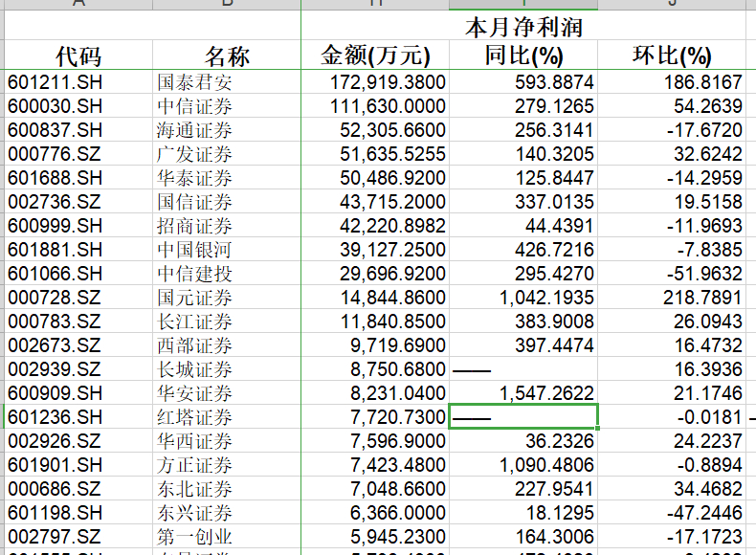
Task: Select the 东兴证券 name cell
Action: 227,513
